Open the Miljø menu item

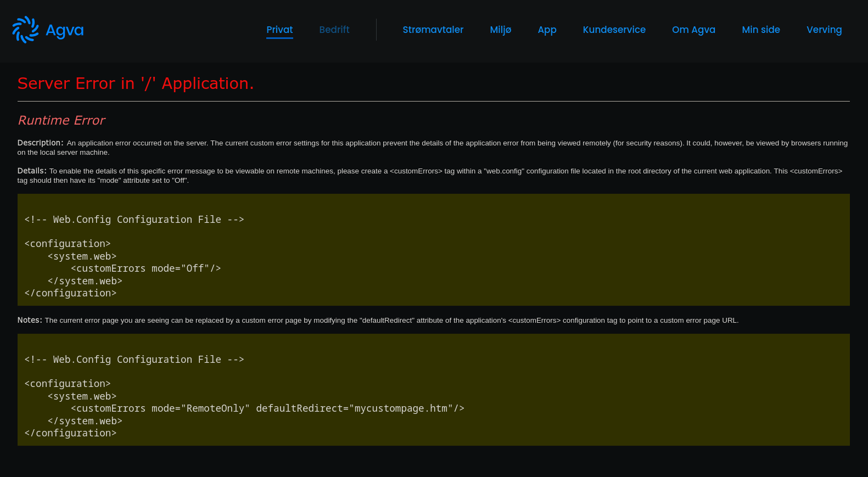[501, 30]
